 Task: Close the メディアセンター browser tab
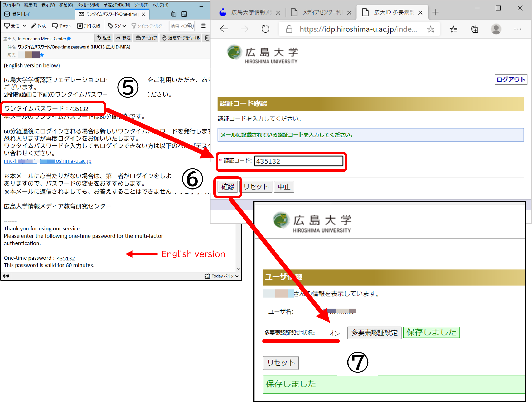click(349, 13)
